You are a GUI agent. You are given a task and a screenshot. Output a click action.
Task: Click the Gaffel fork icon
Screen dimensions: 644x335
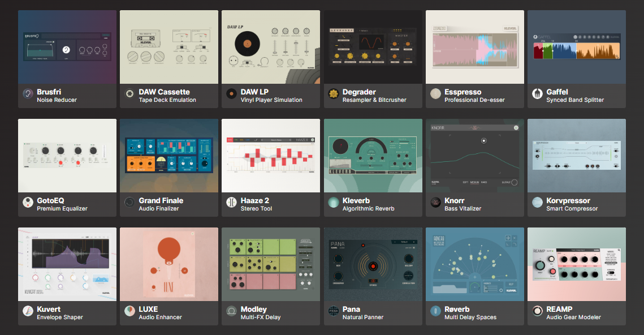(537, 94)
